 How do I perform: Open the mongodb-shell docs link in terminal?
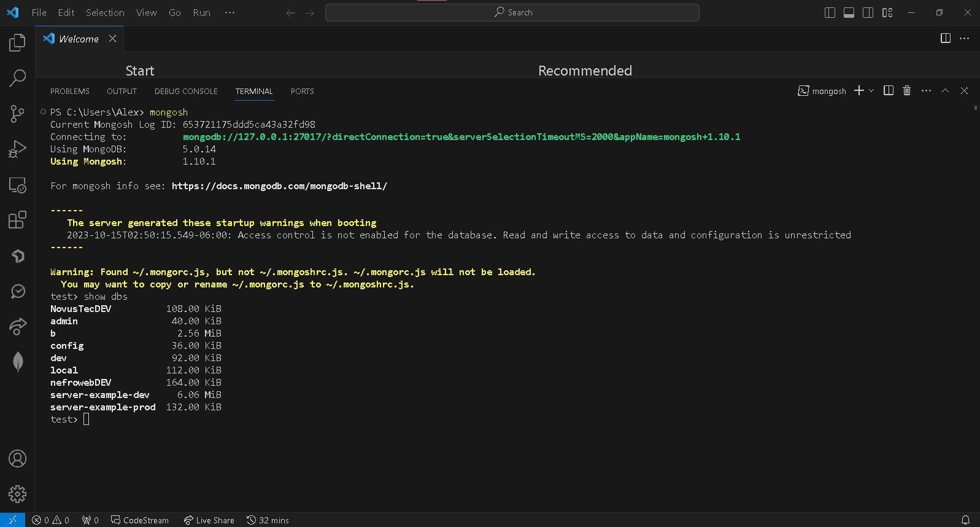point(279,186)
